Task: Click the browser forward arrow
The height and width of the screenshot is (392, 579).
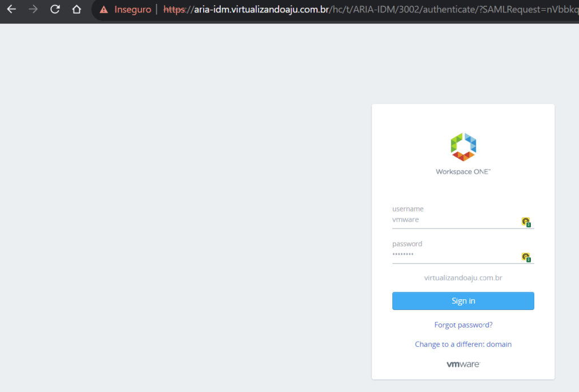Action: 33,10
